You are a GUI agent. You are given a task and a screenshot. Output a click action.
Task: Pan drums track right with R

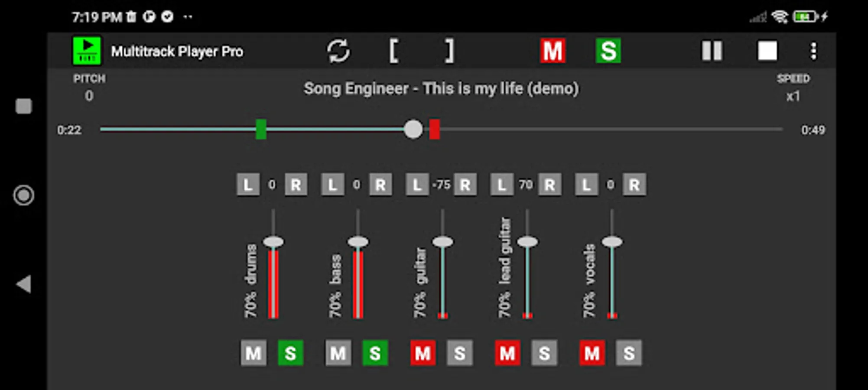(x=296, y=185)
